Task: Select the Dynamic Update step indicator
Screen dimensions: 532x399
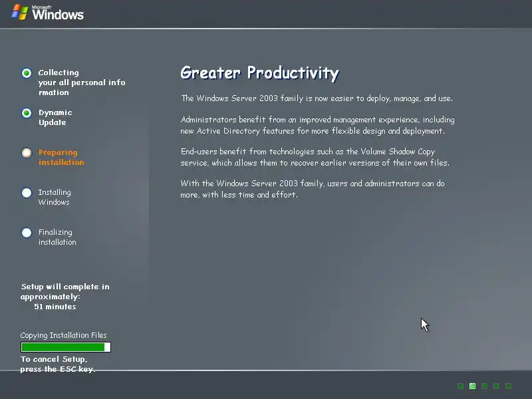Action: (x=27, y=113)
